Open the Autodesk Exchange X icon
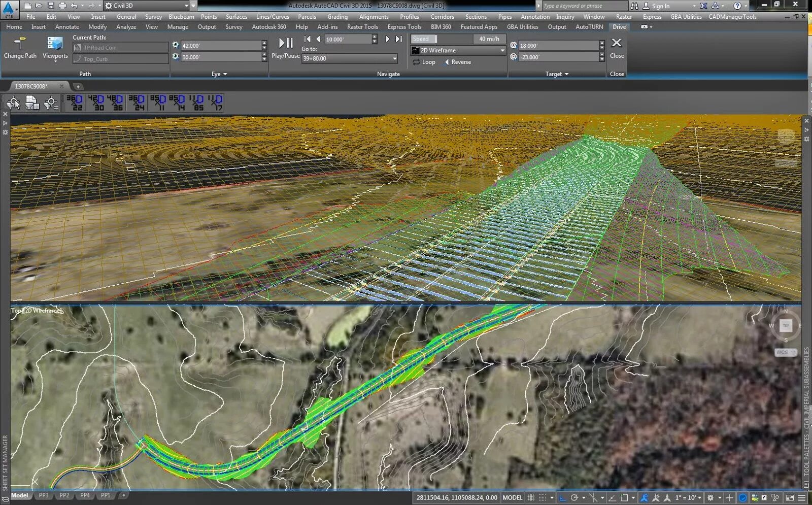The width and height of the screenshot is (812, 505). point(704,6)
